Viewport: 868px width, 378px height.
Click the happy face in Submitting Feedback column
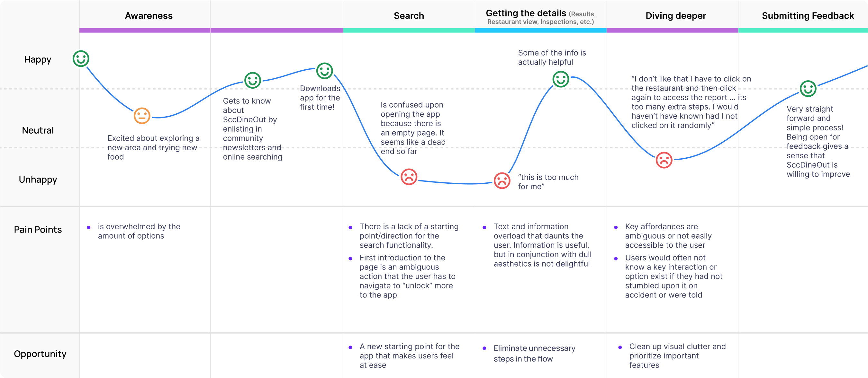point(808,89)
